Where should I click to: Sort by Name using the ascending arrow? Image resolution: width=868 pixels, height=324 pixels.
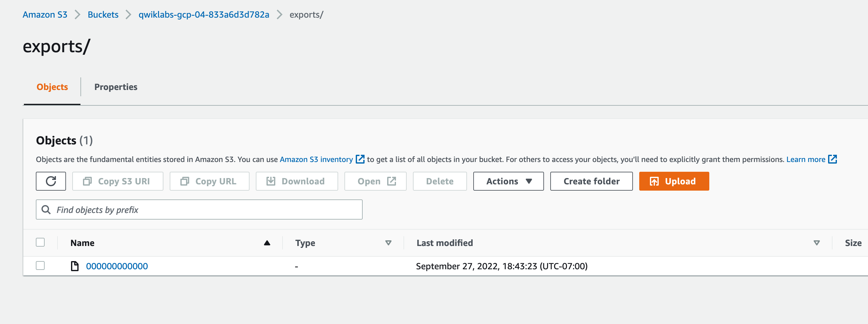[267, 243]
